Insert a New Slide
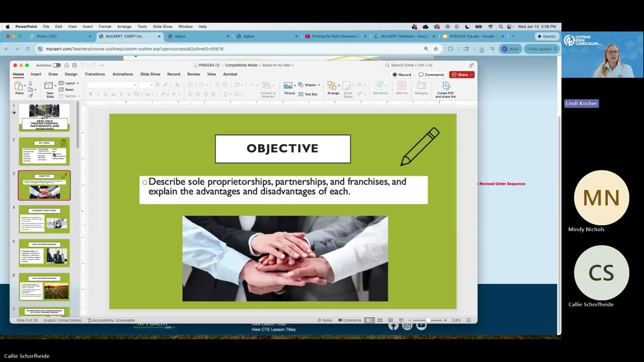644x362 pixels. pyautogui.click(x=50, y=88)
